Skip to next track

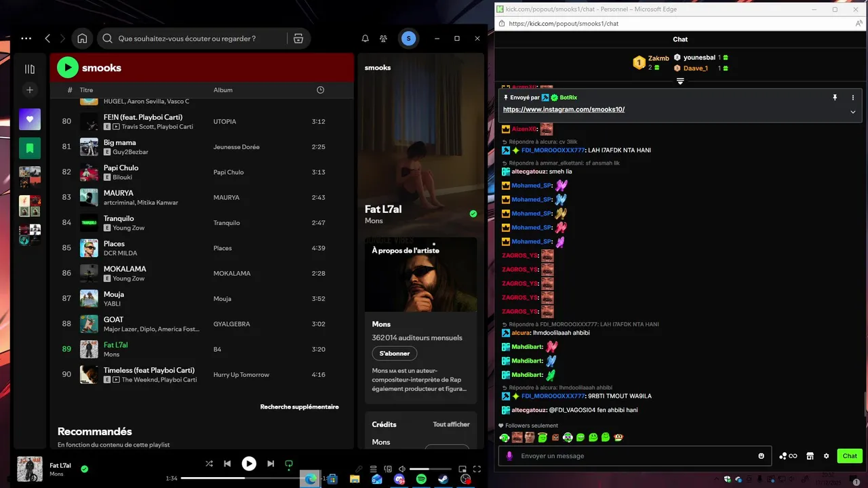(x=271, y=464)
